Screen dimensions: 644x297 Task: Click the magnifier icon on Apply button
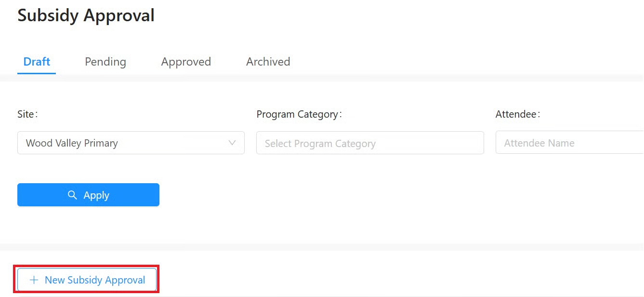point(72,195)
